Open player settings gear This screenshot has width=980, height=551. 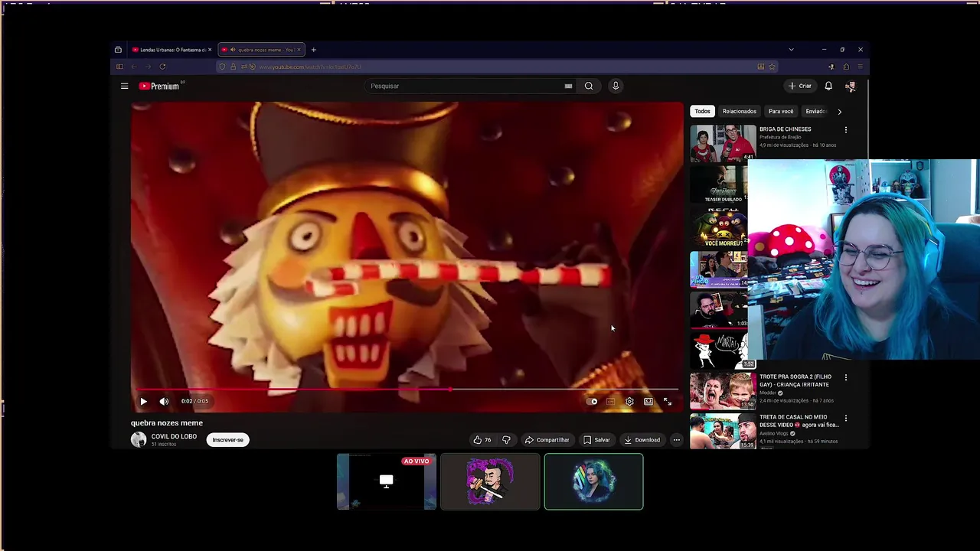(x=629, y=401)
